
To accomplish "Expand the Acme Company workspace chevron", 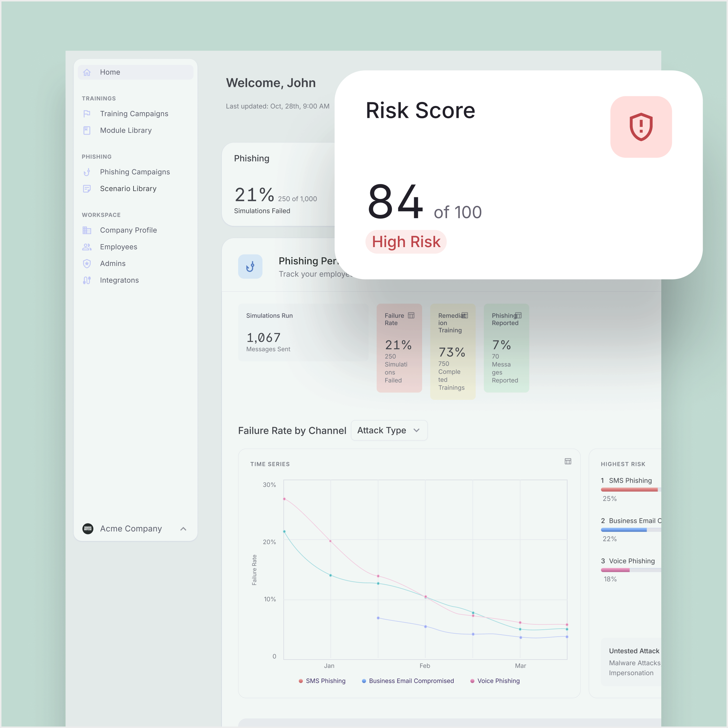I will pos(183,529).
